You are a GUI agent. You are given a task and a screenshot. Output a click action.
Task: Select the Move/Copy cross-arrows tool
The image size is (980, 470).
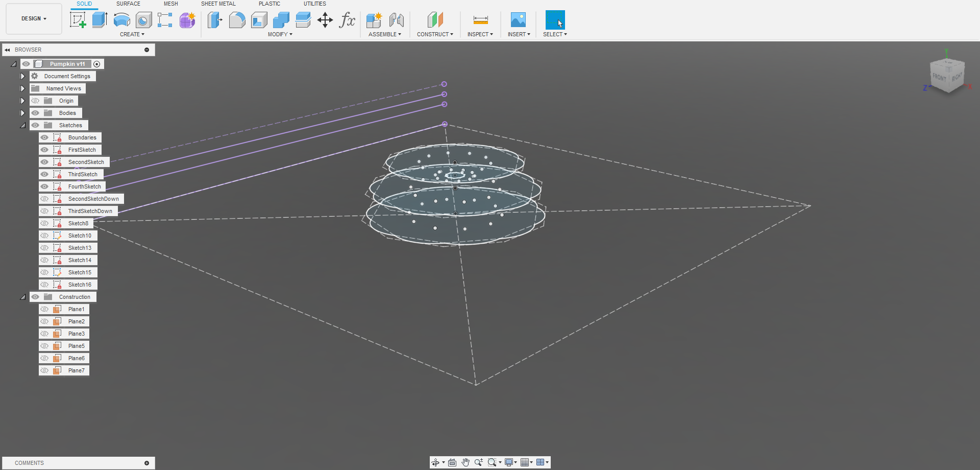(x=325, y=20)
